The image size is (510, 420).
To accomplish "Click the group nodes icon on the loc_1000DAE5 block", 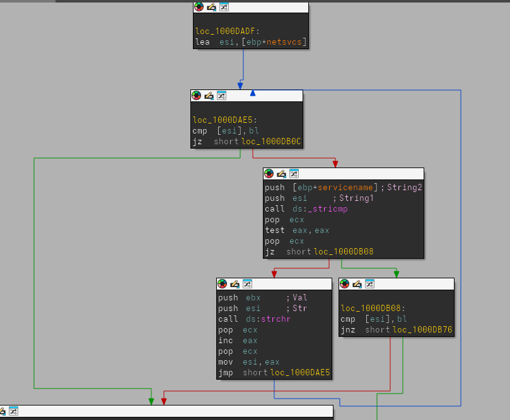I will pyautogui.click(x=221, y=96).
